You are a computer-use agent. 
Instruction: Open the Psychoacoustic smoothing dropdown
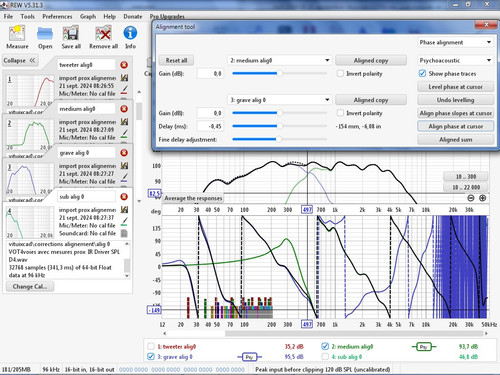(456, 60)
